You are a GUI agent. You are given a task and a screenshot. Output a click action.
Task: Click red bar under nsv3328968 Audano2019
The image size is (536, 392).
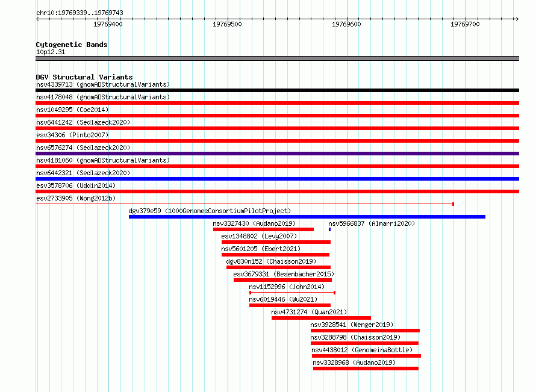(x=366, y=369)
